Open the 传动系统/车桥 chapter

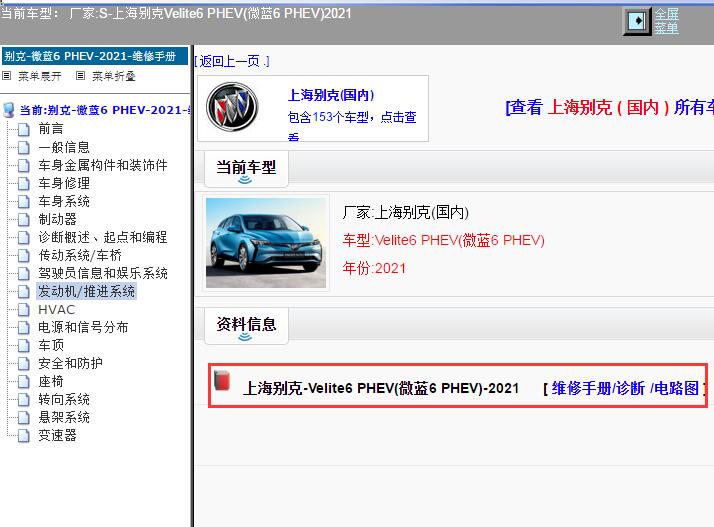coord(80,255)
